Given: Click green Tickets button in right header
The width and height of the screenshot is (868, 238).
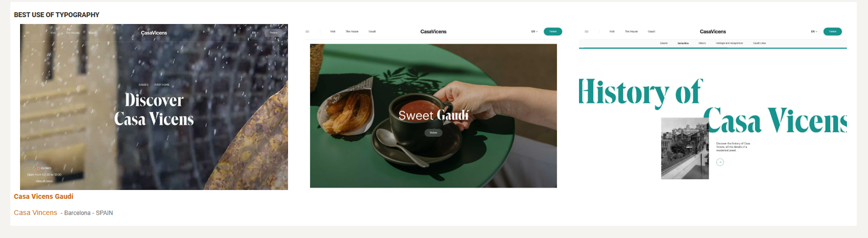Looking at the screenshot, I should tap(832, 31).
